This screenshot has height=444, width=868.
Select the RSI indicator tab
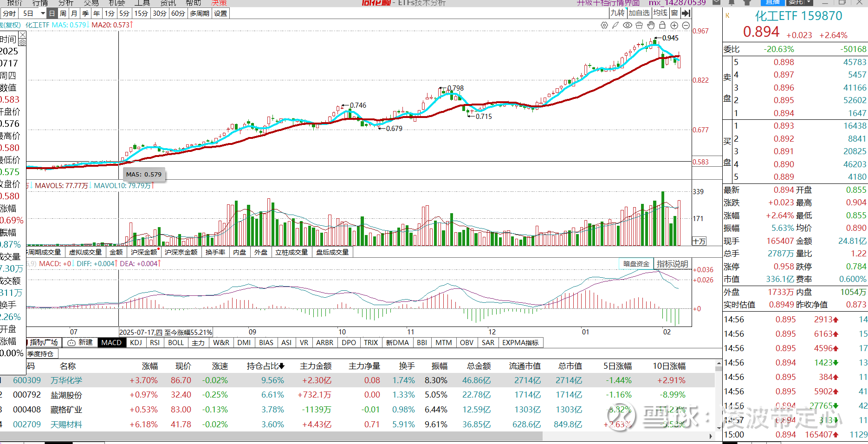point(155,343)
